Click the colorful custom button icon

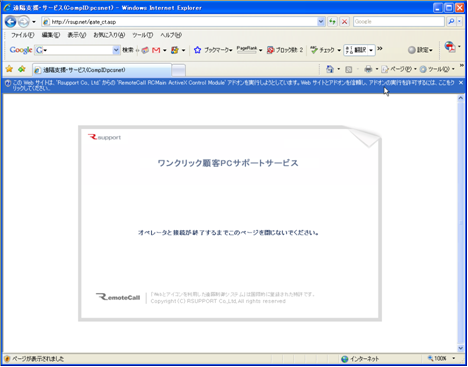tap(175, 50)
